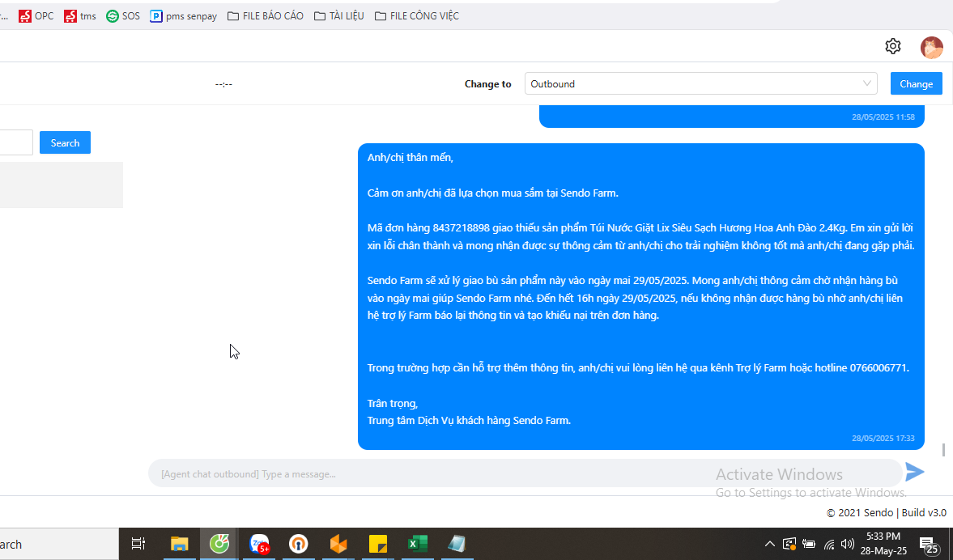
Task: Check the battery status icon
Action: 809,544
